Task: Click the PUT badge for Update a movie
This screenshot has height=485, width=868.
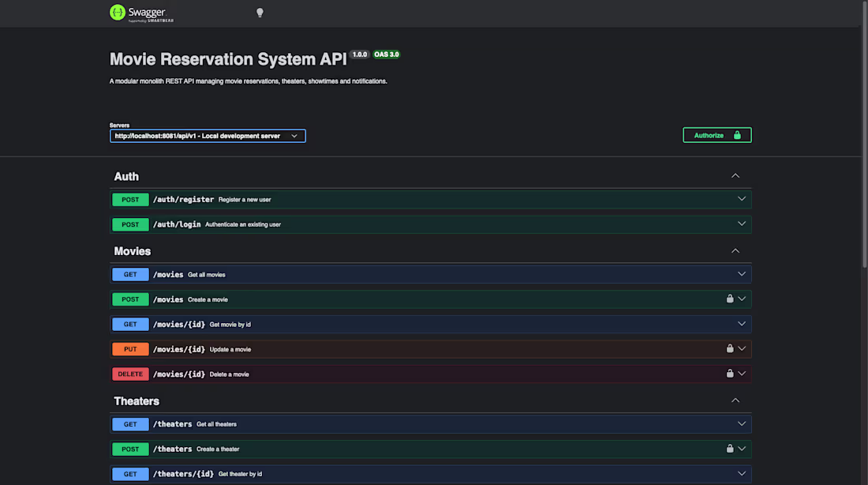Action: pyautogui.click(x=130, y=349)
